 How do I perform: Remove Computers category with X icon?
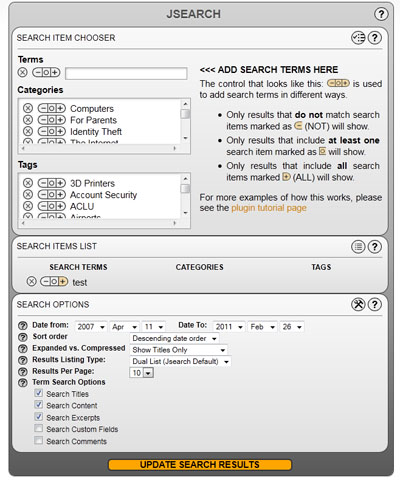pos(28,108)
